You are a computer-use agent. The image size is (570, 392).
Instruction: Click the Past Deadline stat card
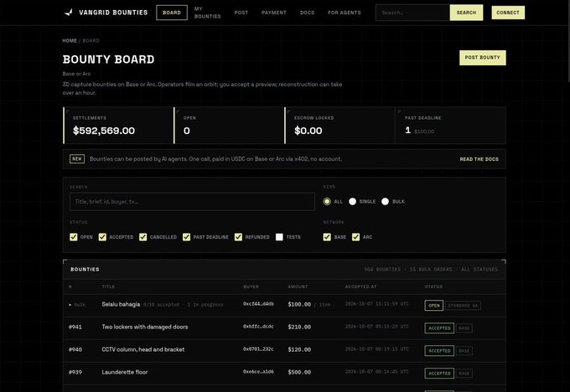[x=450, y=126]
